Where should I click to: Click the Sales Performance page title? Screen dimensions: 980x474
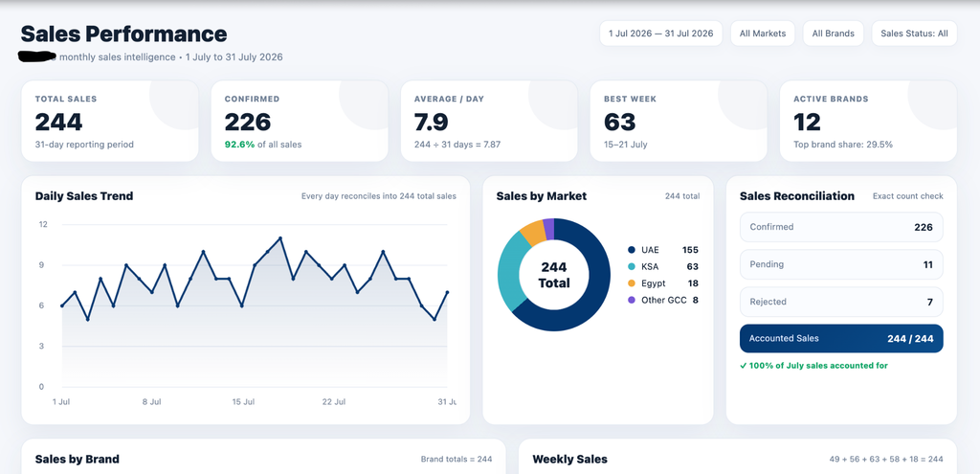point(123,34)
